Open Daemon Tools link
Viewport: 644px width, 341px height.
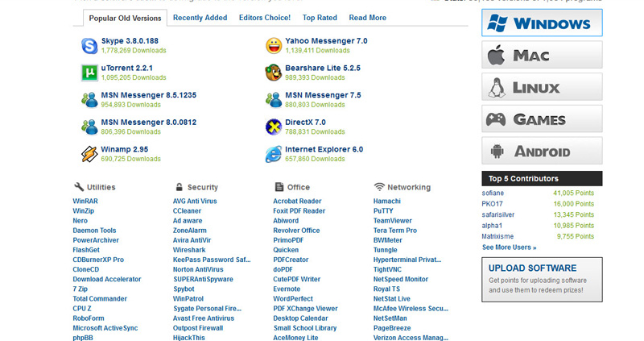point(94,231)
